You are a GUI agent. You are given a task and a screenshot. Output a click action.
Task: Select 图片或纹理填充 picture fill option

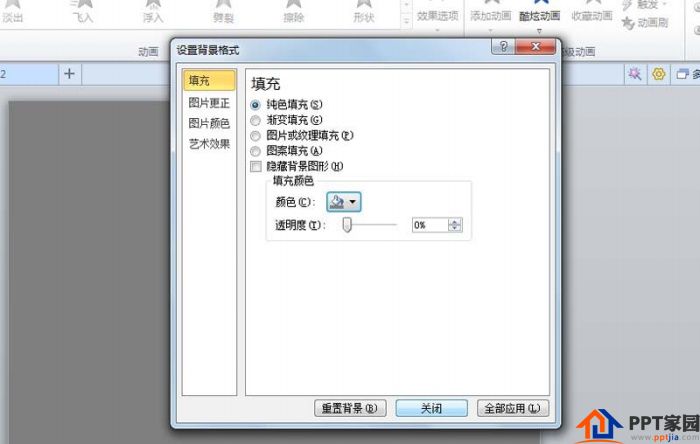[255, 136]
